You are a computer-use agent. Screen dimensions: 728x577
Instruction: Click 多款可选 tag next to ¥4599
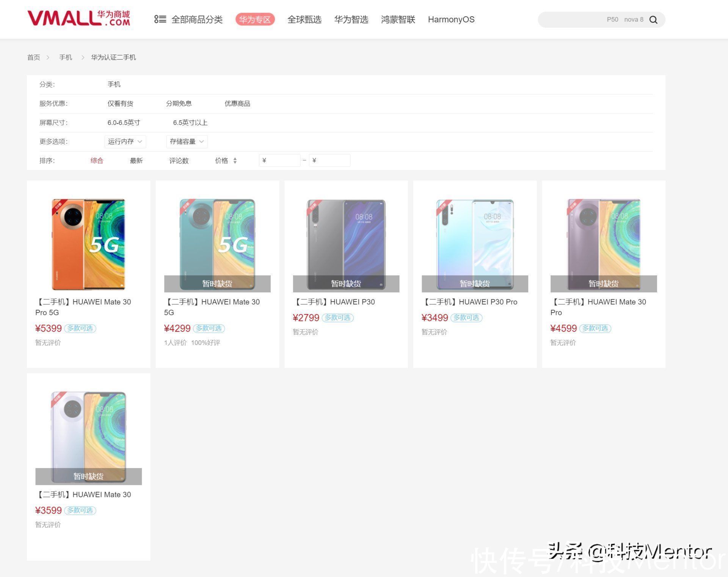click(x=595, y=329)
